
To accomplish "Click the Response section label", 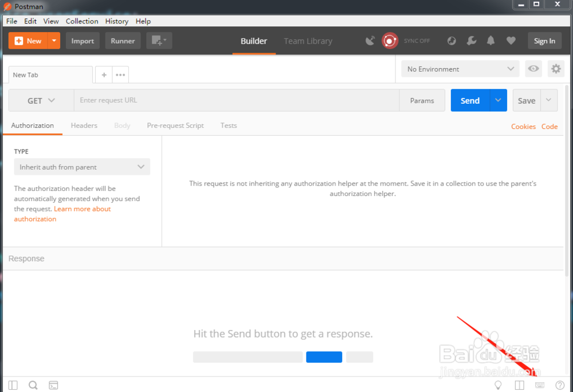I will [x=26, y=258].
